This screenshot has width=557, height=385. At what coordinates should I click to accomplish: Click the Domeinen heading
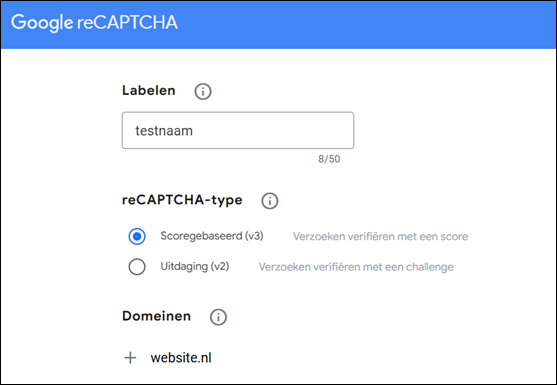157,316
